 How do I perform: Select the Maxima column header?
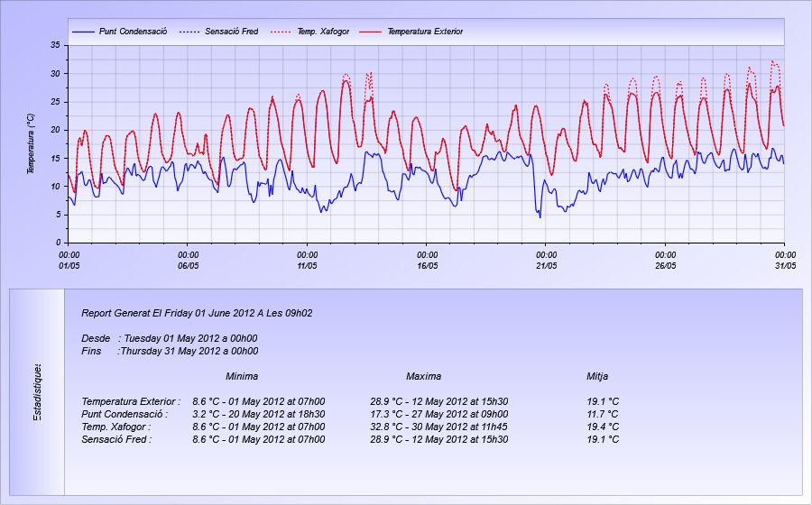423,376
